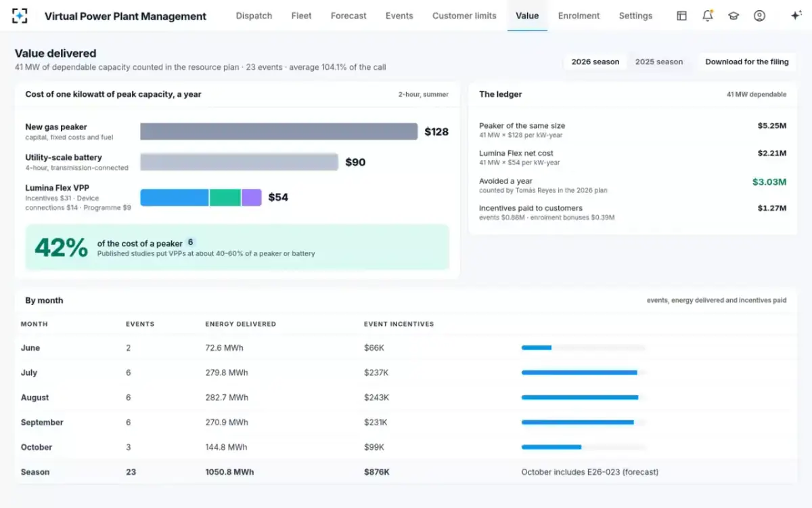Select the August row label
This screenshot has height=508, width=812.
pyautogui.click(x=35, y=398)
